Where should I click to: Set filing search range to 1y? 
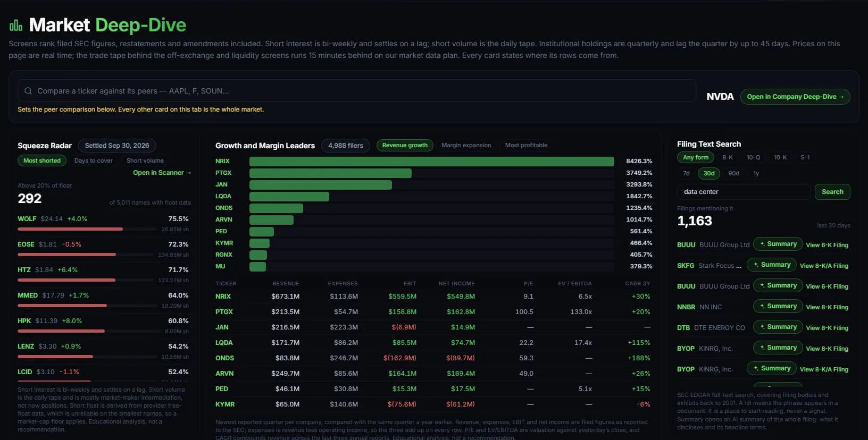(x=756, y=173)
